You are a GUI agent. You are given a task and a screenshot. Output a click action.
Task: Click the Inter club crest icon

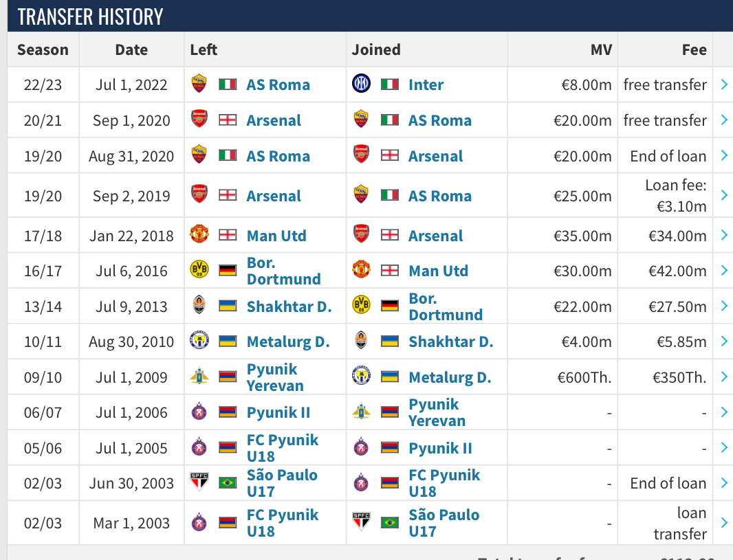click(361, 84)
